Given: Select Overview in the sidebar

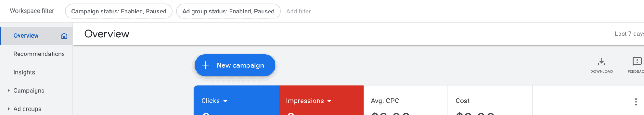Looking at the screenshot, I should coord(36,36).
